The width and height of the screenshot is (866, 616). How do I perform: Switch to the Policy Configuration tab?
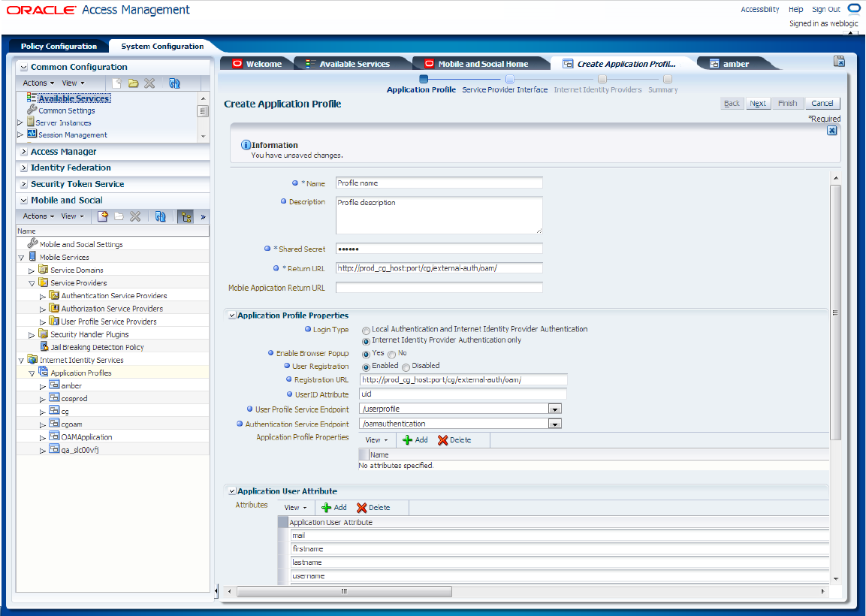click(59, 47)
